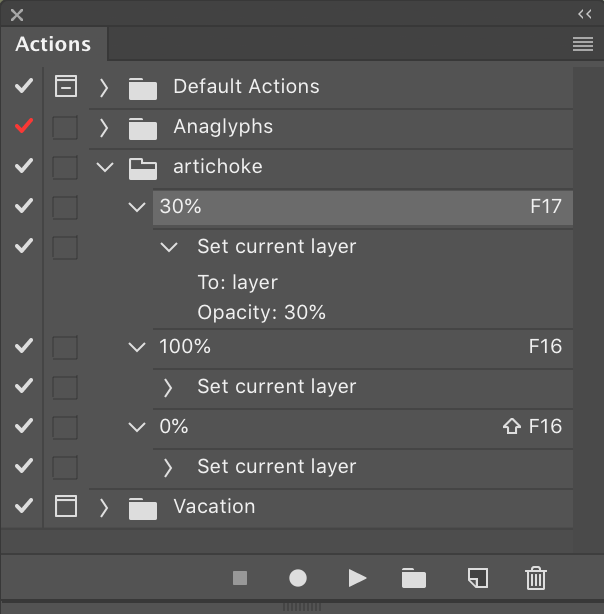Select the Actions tab
This screenshot has height=614, width=604.
point(53,44)
